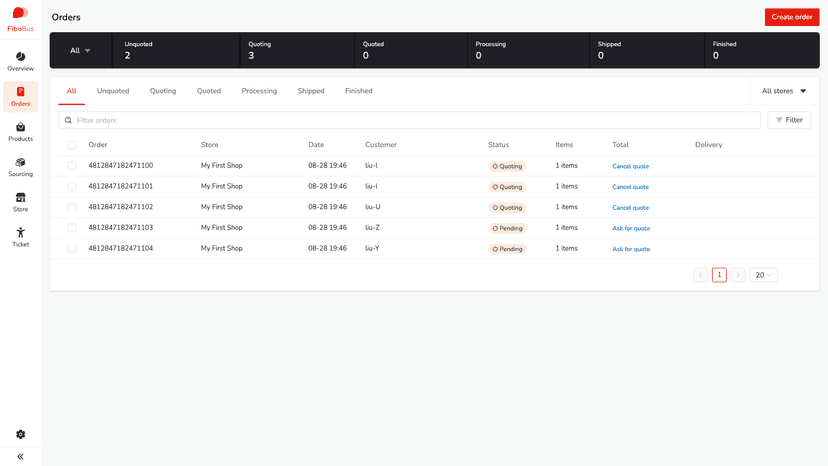Click the Quoted count card
The width and height of the screenshot is (828, 466).
[x=410, y=51]
